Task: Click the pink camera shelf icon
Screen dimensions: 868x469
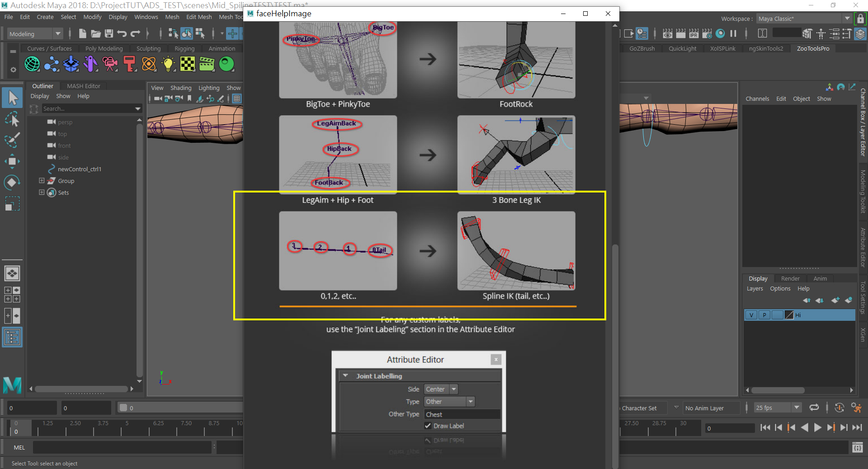Action: coord(110,64)
